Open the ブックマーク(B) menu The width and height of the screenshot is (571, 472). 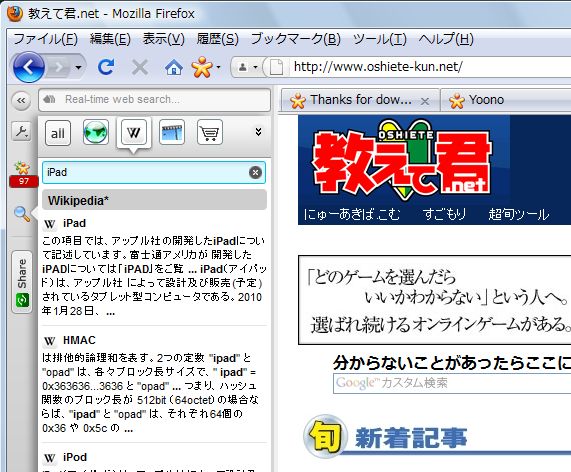[x=296, y=39]
